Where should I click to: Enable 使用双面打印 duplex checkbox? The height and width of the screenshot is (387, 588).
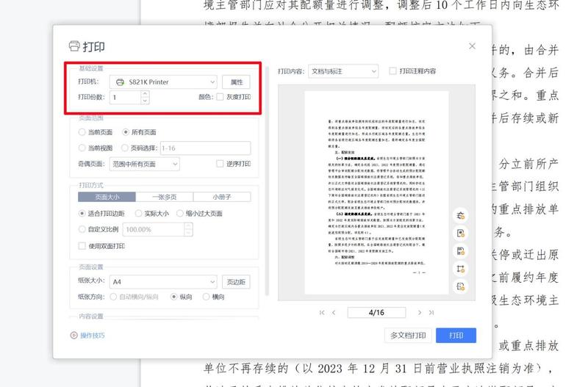pyautogui.click(x=82, y=246)
